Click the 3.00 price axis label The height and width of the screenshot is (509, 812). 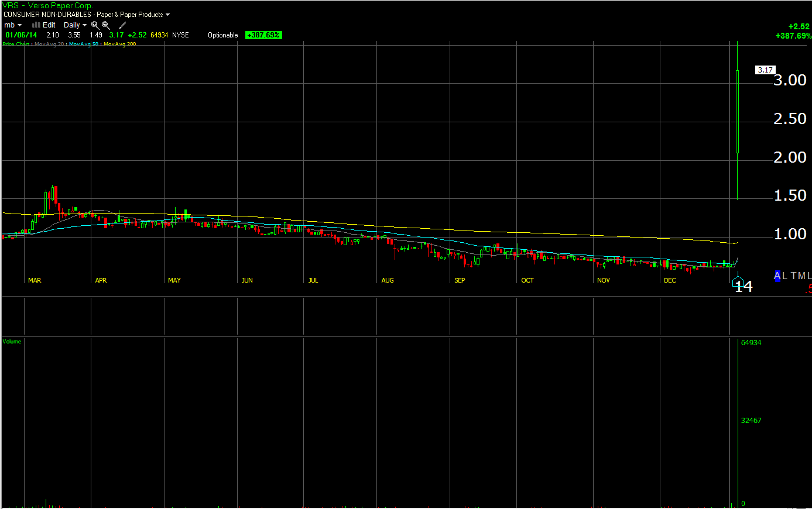[790, 80]
